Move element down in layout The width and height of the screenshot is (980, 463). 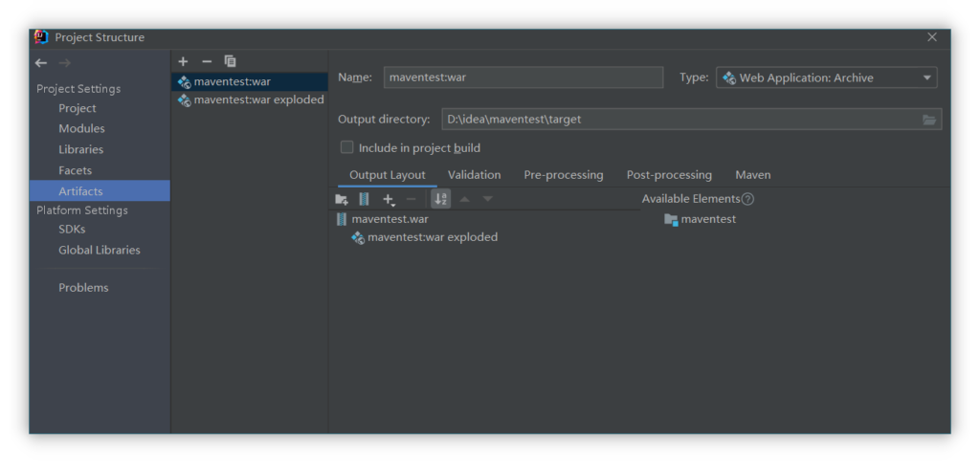click(x=488, y=199)
